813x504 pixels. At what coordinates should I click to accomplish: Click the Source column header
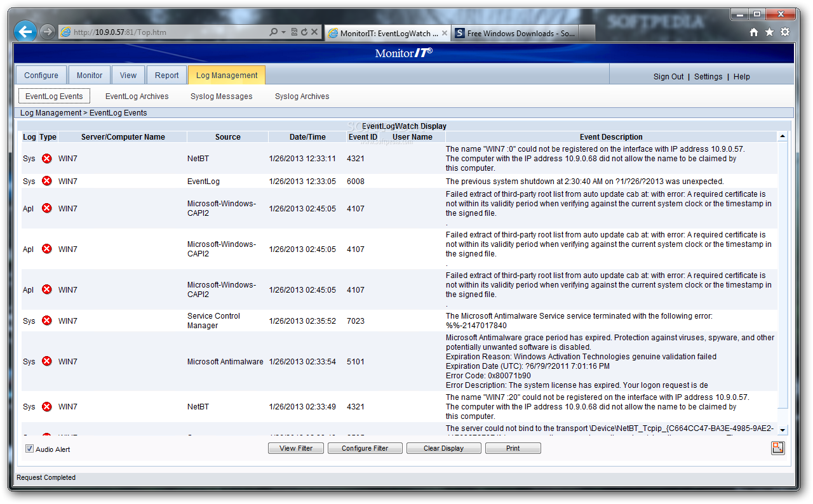click(x=228, y=136)
